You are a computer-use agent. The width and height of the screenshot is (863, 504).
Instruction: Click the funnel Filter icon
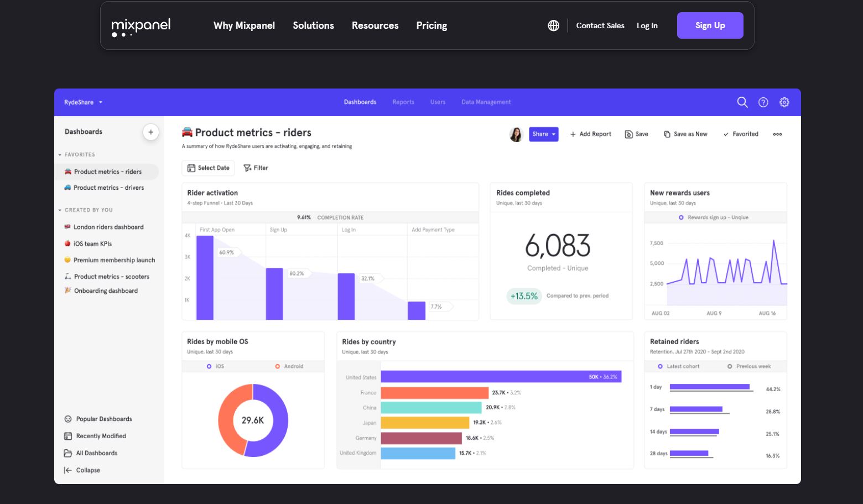(247, 168)
